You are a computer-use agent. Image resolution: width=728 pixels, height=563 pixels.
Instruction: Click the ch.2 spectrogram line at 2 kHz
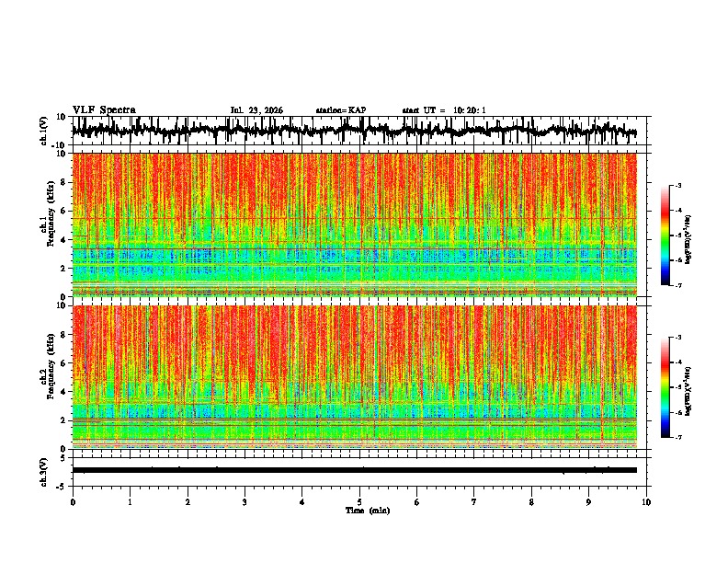[x=355, y=419]
